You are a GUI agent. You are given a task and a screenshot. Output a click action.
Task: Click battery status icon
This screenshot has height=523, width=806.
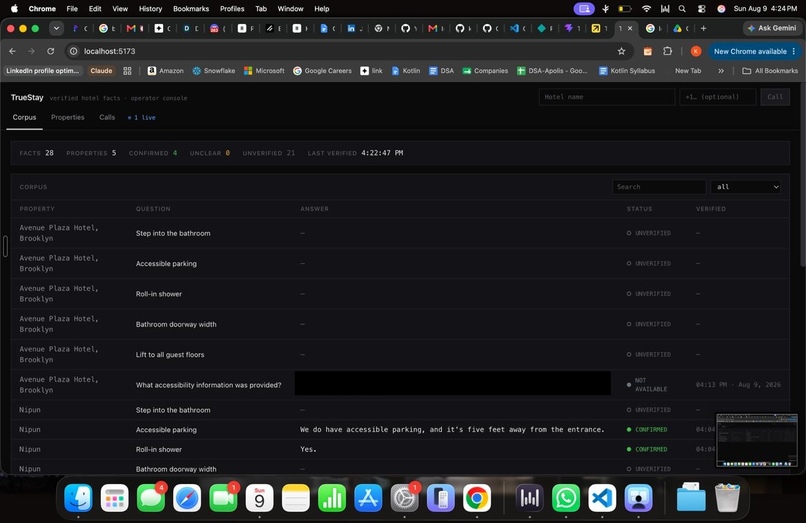pyautogui.click(x=625, y=9)
